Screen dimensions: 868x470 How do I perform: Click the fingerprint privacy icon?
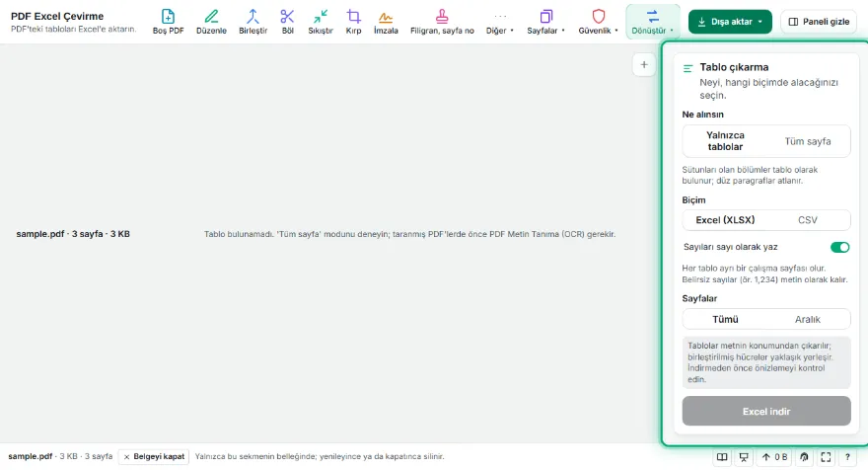coord(804,457)
